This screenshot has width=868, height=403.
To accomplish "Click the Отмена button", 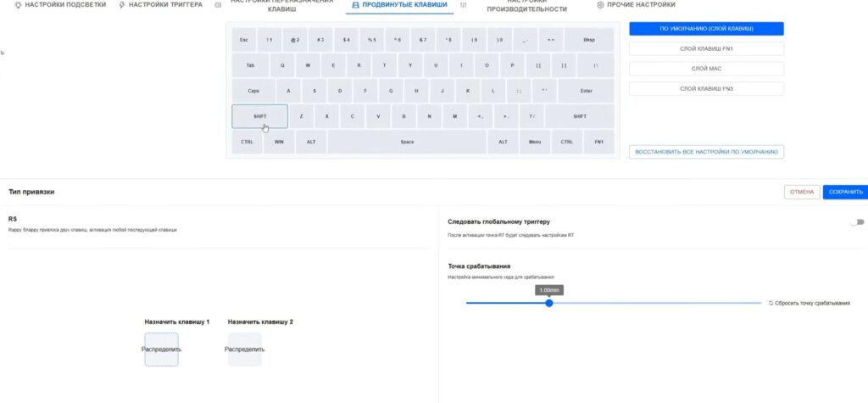I will click(x=802, y=192).
